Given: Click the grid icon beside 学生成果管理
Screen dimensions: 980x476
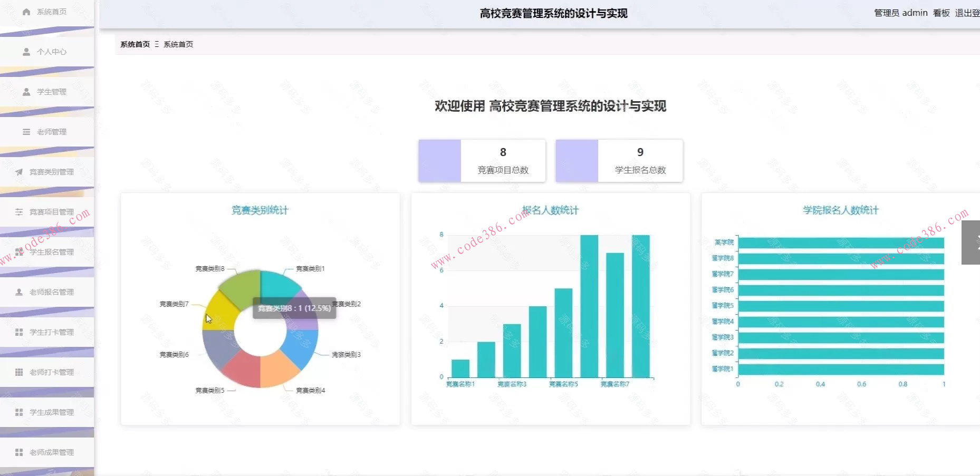Looking at the screenshot, I should [x=19, y=412].
